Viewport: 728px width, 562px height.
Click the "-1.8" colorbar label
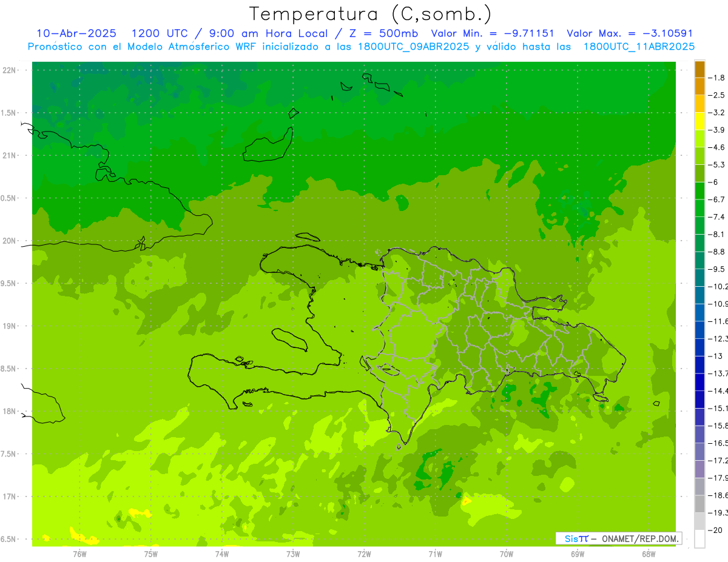[717, 78]
